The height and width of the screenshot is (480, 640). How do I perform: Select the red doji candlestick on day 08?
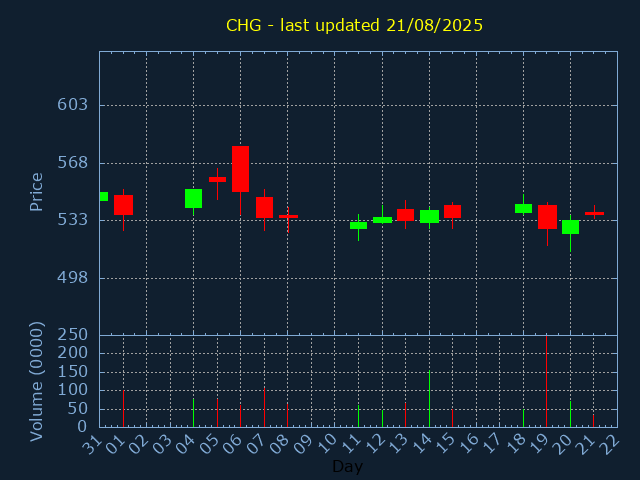click(x=288, y=216)
